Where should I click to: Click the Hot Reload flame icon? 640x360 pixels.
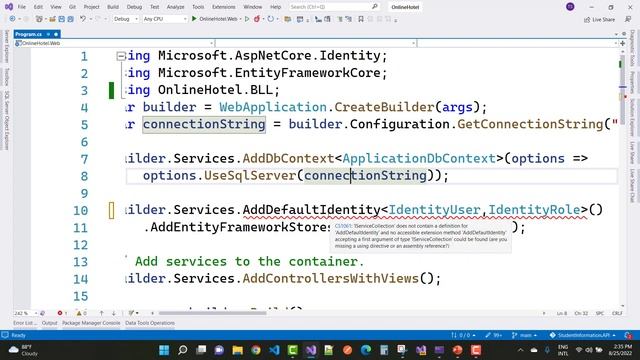point(257,19)
